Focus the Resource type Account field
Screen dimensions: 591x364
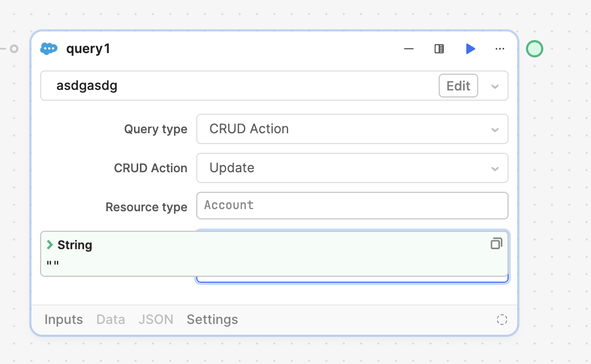[x=352, y=205]
